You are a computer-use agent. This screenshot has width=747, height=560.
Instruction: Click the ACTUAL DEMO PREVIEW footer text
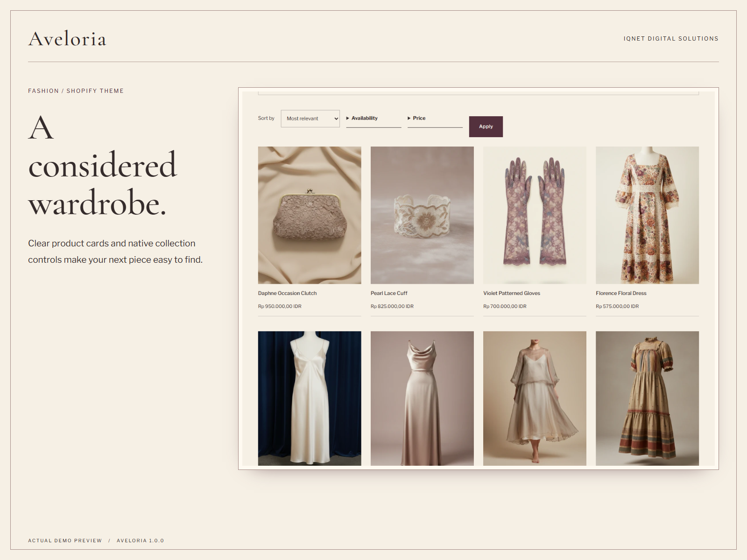coord(65,540)
